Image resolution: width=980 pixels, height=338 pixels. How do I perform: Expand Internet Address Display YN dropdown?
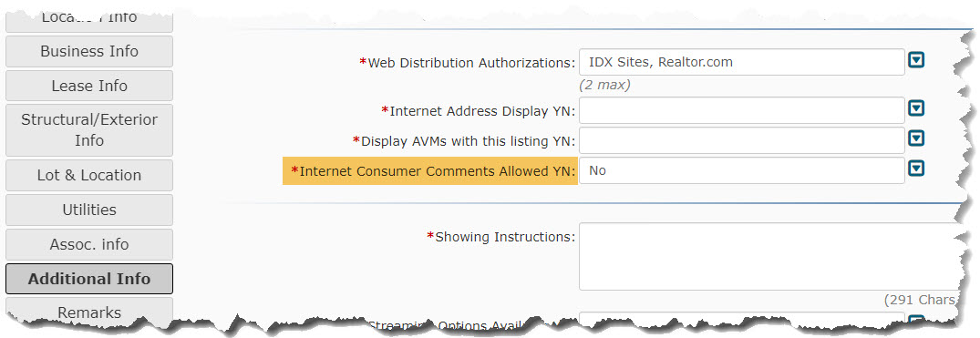click(x=916, y=108)
